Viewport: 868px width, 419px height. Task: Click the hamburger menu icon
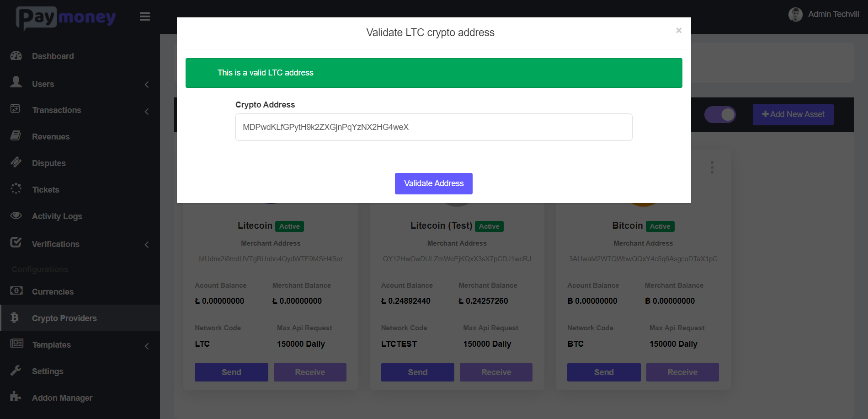pyautogui.click(x=145, y=17)
